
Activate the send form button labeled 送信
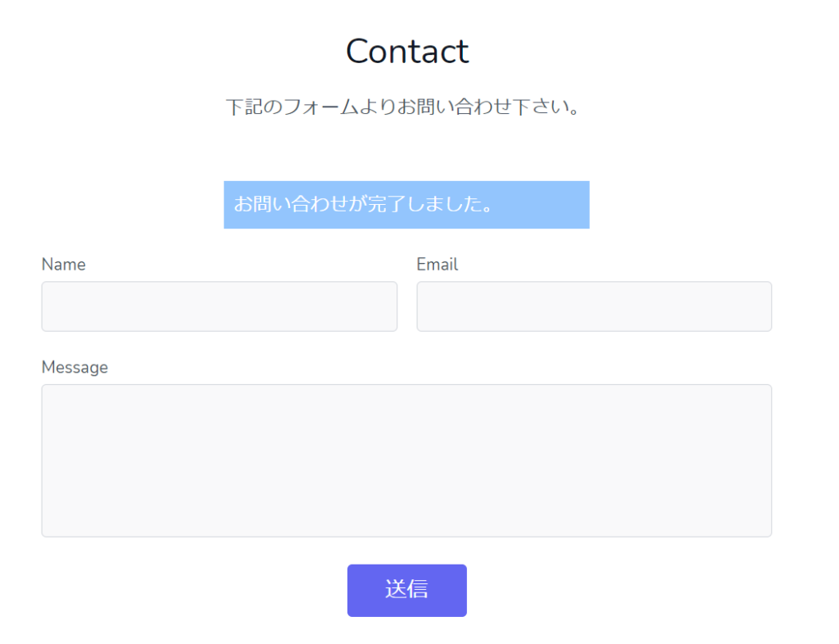(x=406, y=590)
